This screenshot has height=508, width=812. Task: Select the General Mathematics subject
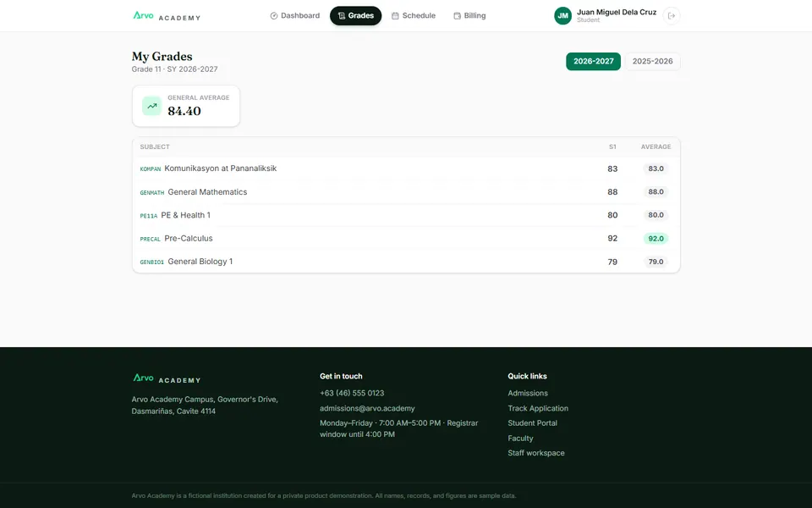pos(207,192)
